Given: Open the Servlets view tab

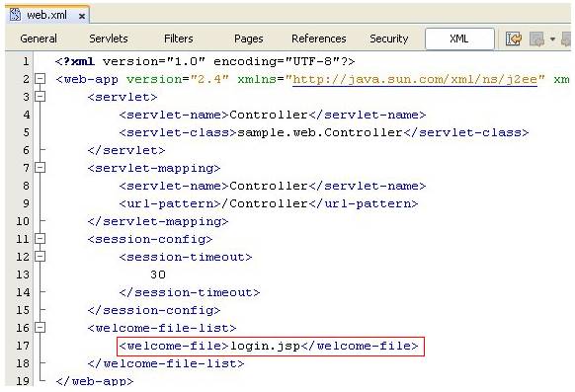Looking at the screenshot, I should pyautogui.click(x=109, y=39).
